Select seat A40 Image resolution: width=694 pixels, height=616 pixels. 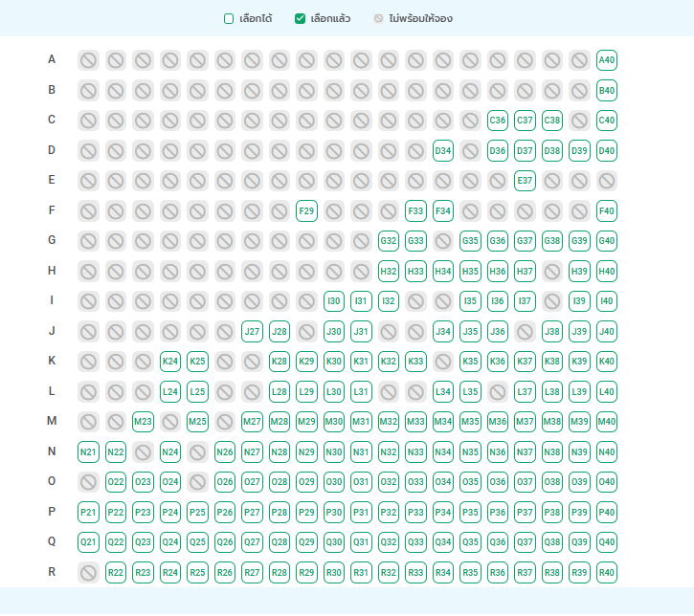606,60
